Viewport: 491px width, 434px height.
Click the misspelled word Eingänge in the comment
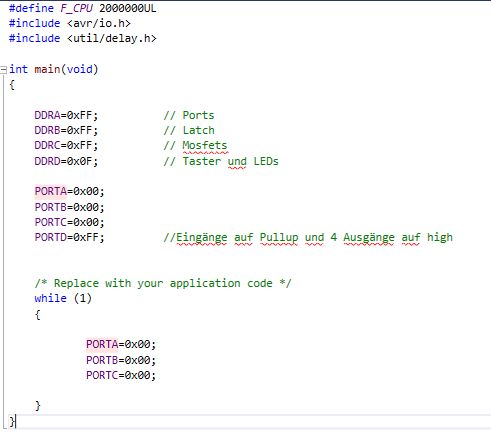pyautogui.click(x=202, y=237)
